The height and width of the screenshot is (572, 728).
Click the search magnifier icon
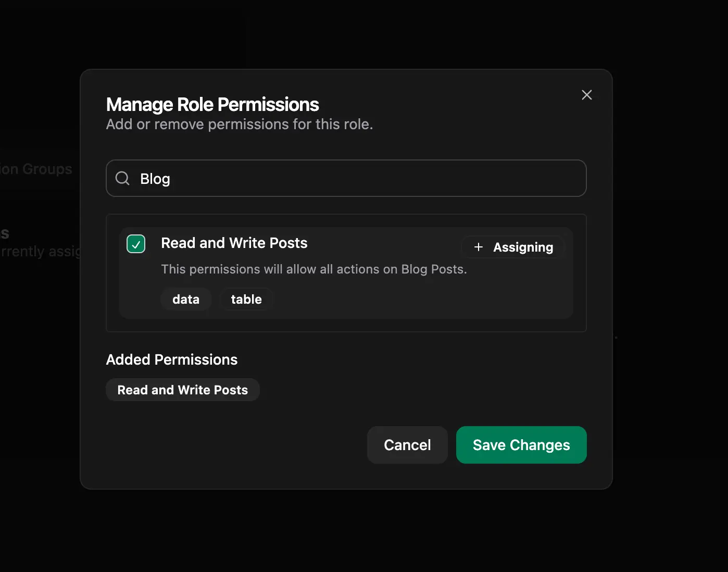122,178
